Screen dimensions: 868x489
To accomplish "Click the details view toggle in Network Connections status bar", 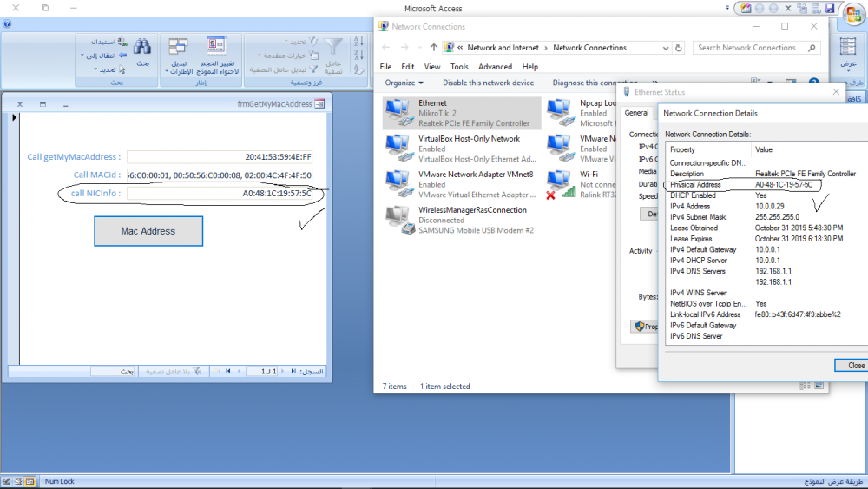I will [806, 386].
